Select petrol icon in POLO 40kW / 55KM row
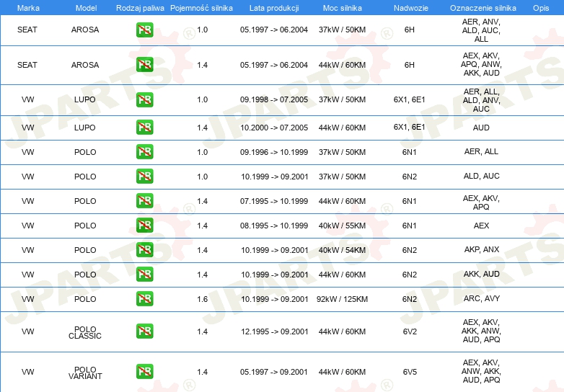Viewport: 564px width, 392px height. [144, 226]
